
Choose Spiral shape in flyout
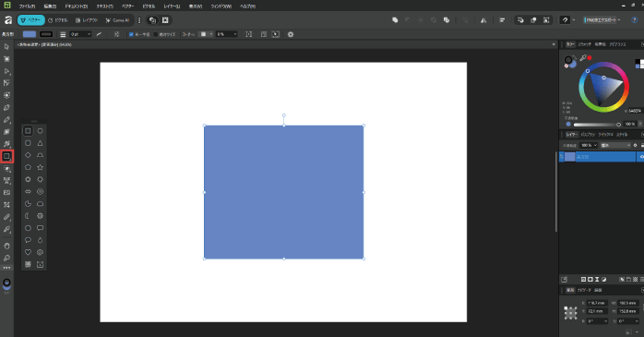pos(40,252)
